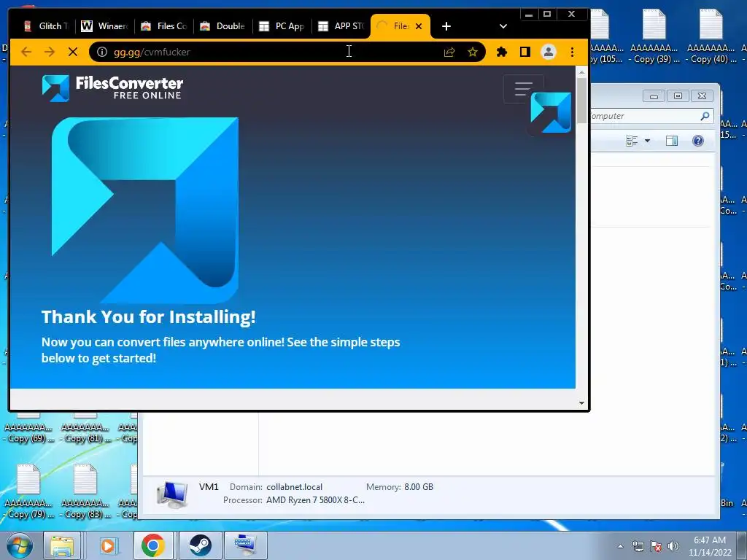Click Explorer window search icon

(x=705, y=116)
